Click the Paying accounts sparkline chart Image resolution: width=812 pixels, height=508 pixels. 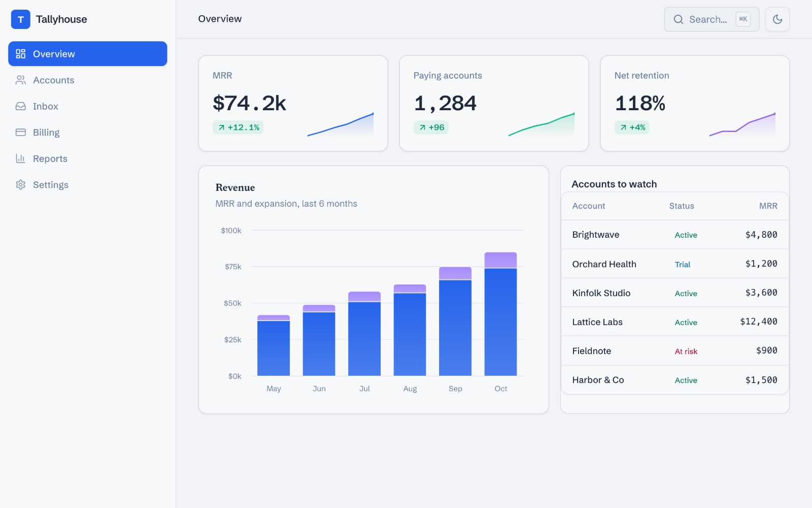coord(542,124)
